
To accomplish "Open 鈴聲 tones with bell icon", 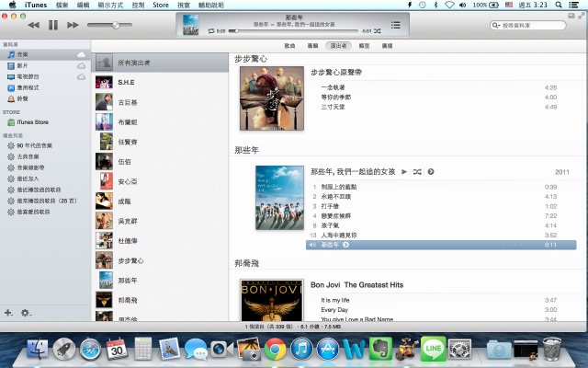I will [45, 98].
